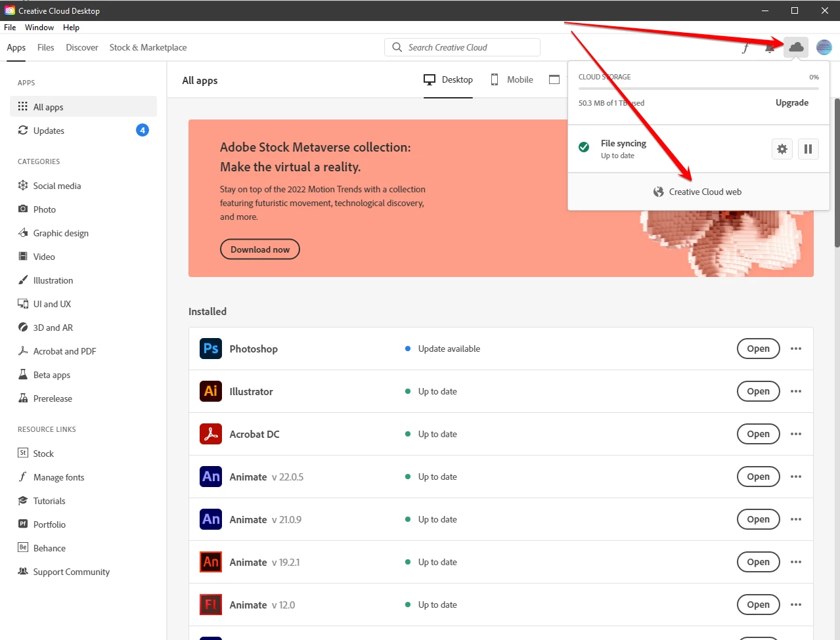This screenshot has width=840, height=640.
Task: Click the vertical scrollbar thumb
Action: click(837, 172)
